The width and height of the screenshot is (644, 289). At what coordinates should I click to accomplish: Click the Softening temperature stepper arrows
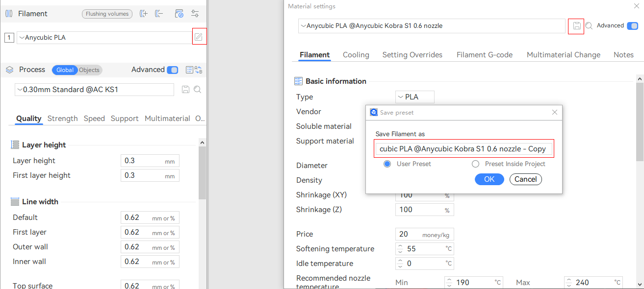click(401, 249)
